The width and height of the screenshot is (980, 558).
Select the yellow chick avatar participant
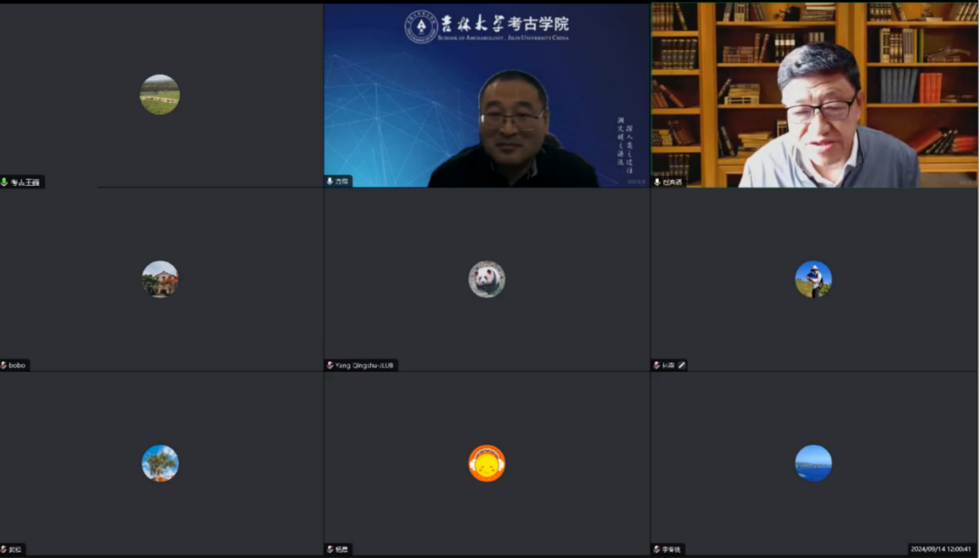[487, 463]
